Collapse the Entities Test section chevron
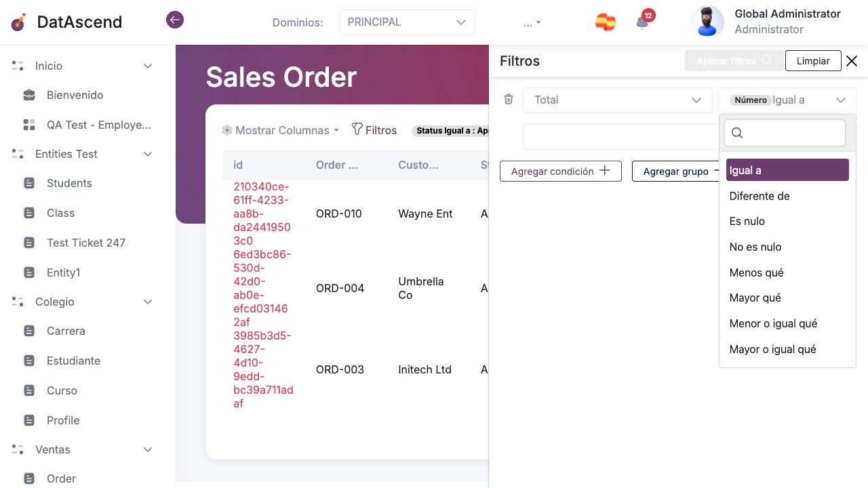Viewport: 868px width, 488px height. 148,154
